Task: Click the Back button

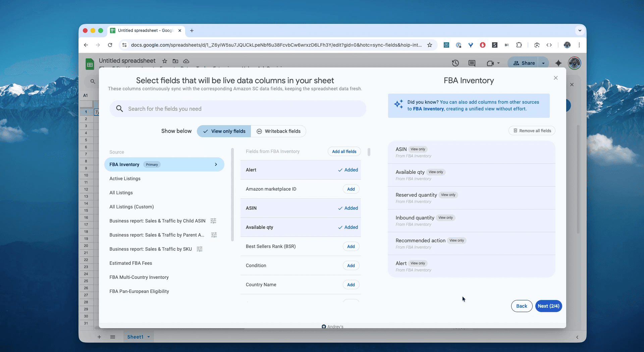Action: (x=522, y=306)
